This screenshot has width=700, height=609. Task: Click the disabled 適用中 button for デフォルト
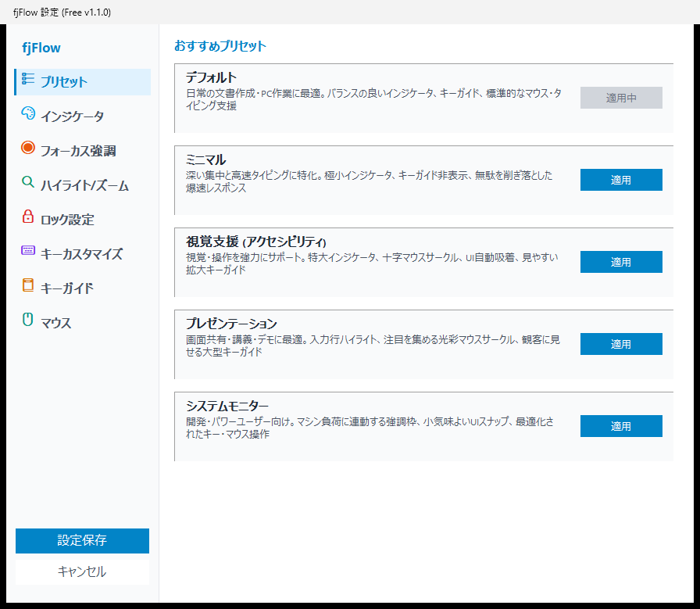coord(621,98)
